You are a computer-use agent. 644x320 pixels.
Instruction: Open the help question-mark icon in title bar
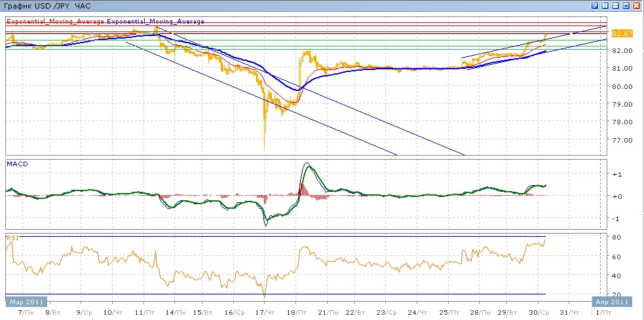click(x=594, y=5)
